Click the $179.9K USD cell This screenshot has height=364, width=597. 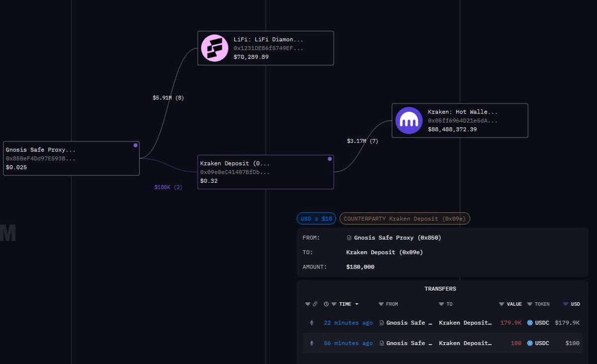click(567, 323)
